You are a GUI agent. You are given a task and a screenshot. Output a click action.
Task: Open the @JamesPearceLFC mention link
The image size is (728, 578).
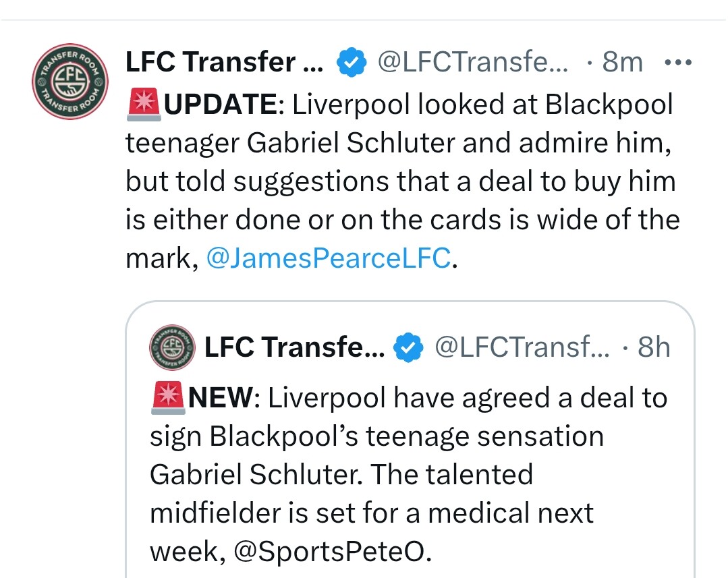[x=329, y=258]
